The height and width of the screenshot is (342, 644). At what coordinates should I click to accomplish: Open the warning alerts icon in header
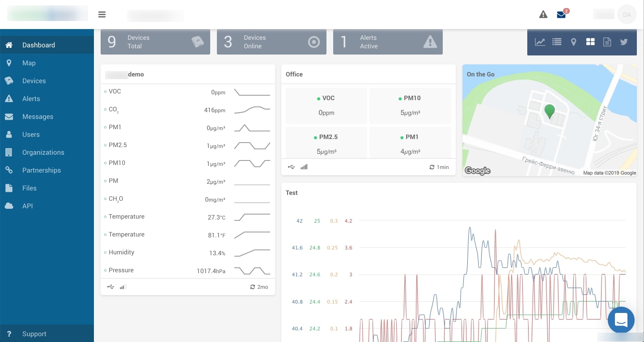[543, 14]
